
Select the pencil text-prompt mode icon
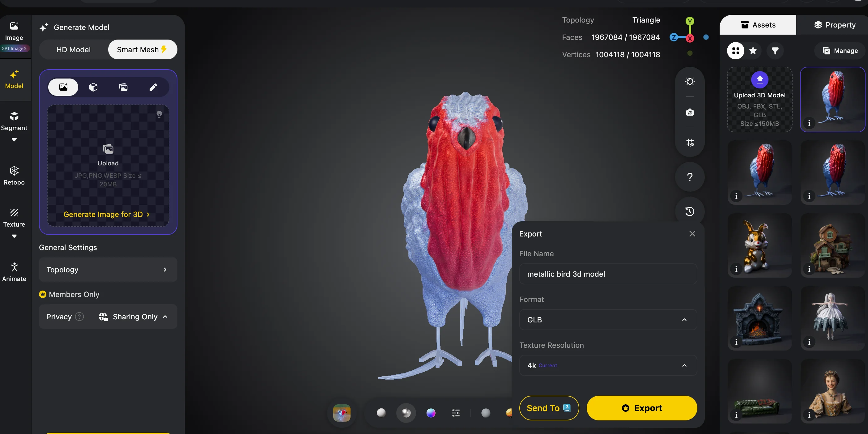click(x=153, y=87)
